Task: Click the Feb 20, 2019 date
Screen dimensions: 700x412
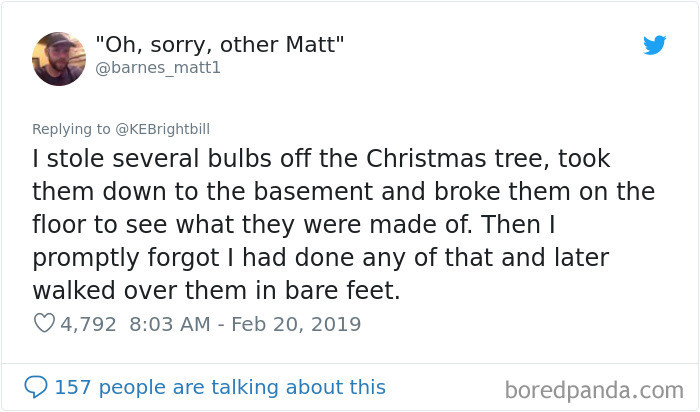Action: 297,324
